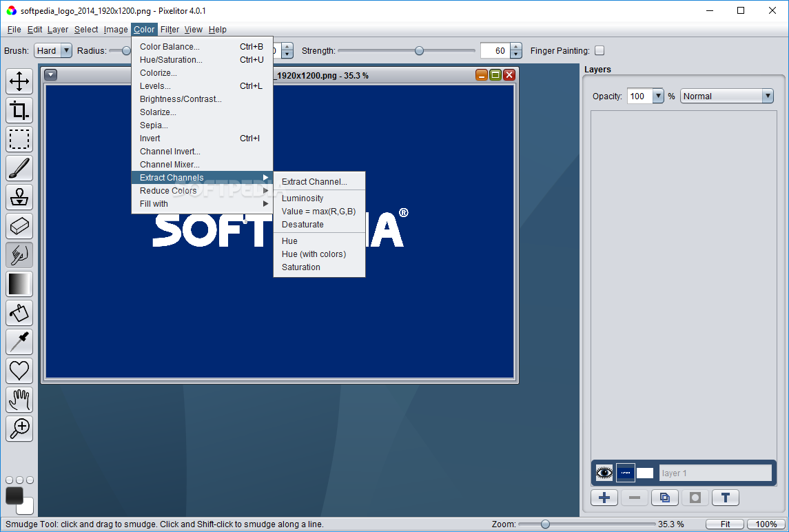Select the Color Picker eyedropper tool

pos(19,342)
